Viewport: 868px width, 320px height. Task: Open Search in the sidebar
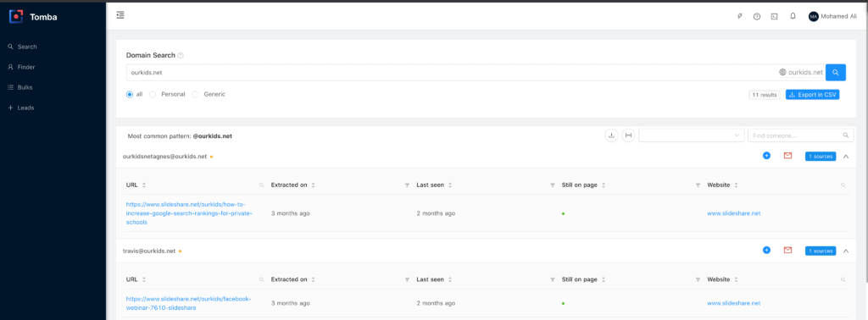[x=22, y=47]
